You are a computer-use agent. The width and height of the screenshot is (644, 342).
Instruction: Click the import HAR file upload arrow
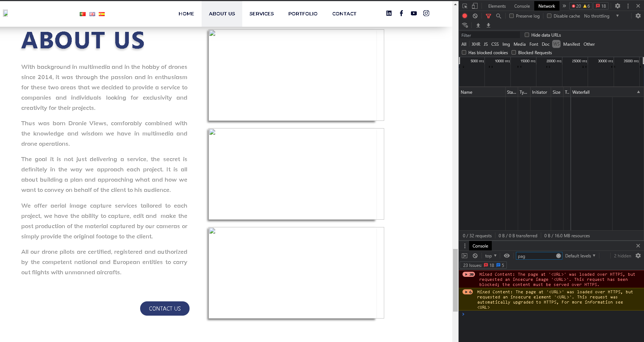[478, 25]
